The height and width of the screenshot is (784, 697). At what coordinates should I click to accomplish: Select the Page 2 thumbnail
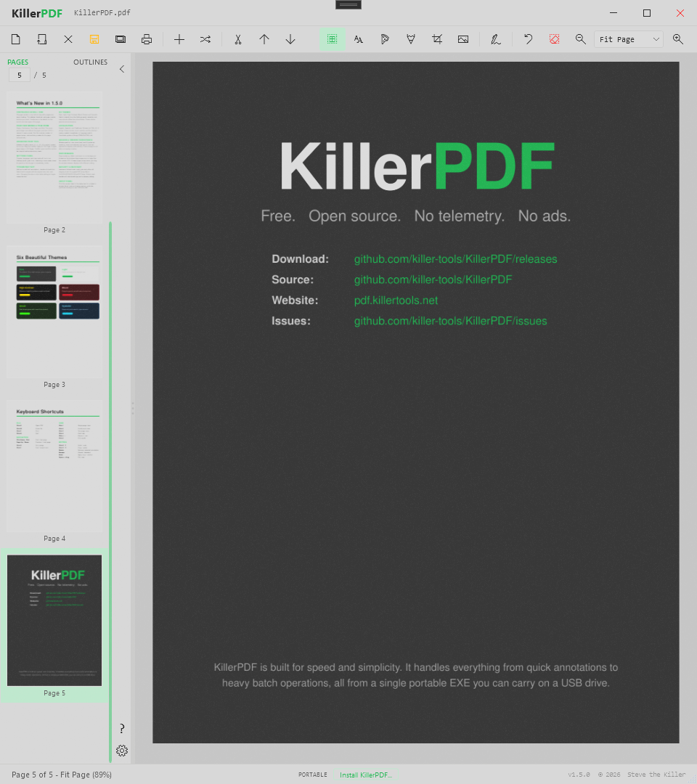tap(54, 157)
